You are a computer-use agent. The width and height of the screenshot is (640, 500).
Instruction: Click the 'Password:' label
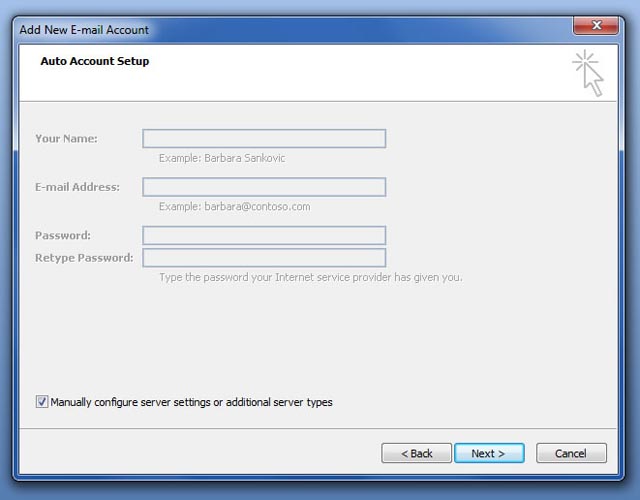coord(63,236)
